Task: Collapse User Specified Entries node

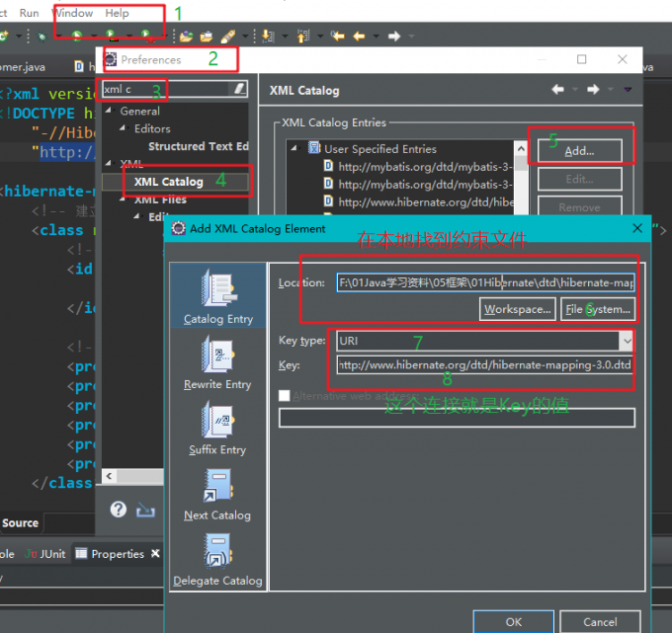Action: point(294,148)
